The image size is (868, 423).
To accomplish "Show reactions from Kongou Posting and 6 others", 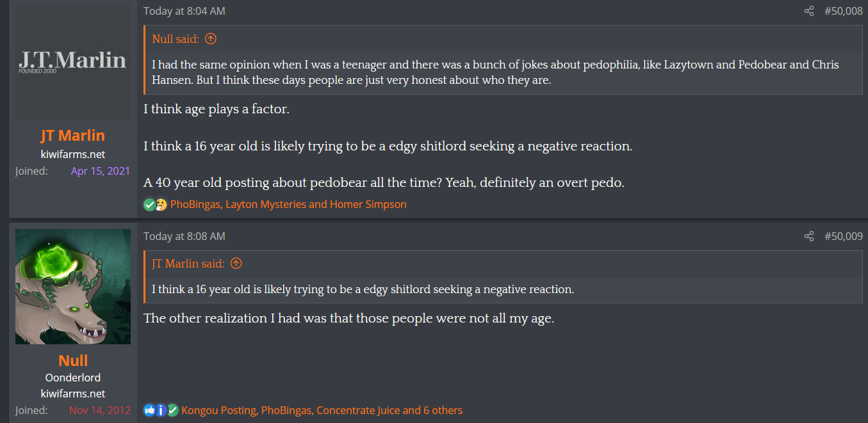I will 322,410.
